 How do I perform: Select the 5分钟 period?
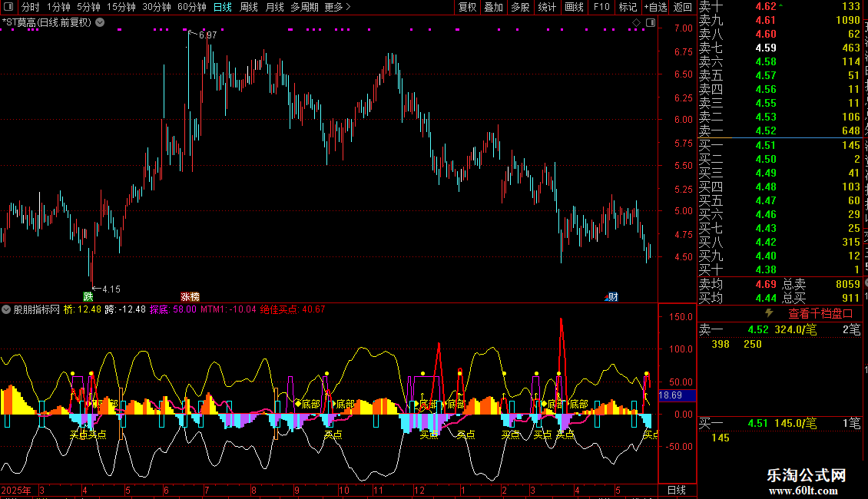[x=88, y=7]
